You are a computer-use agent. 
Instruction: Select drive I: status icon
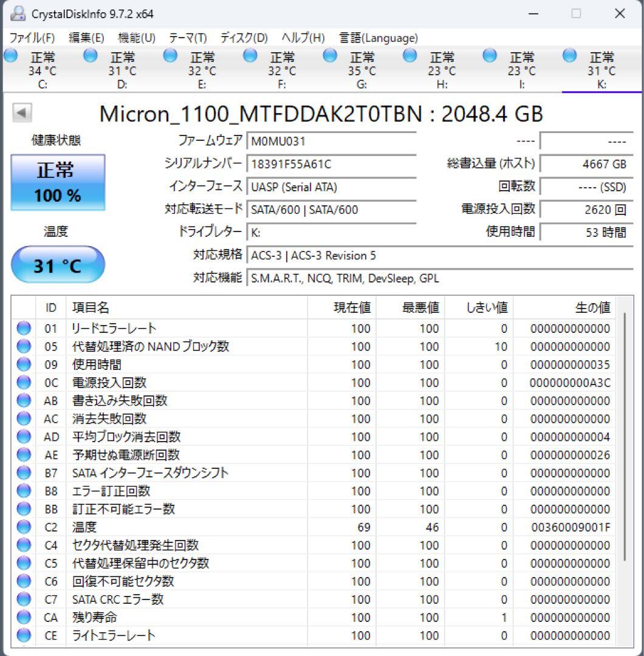(490, 56)
